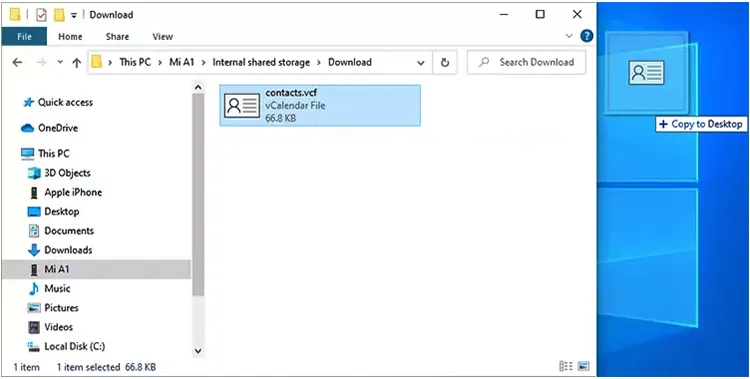Screen dimensions: 750x379
Task: Click the Properties quick access toolbar icon
Action: (x=42, y=15)
